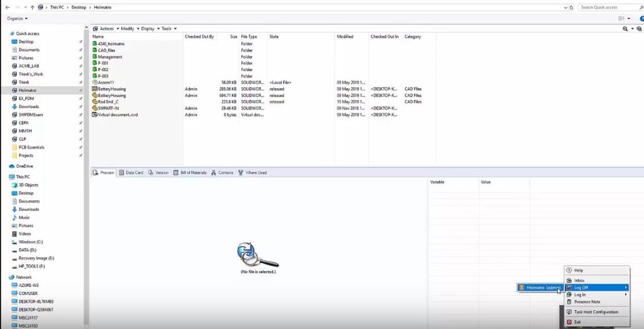Screen dimensions: 644x329
Task: Click the PDM vault icon beside search dropdown
Action: pos(639,29)
